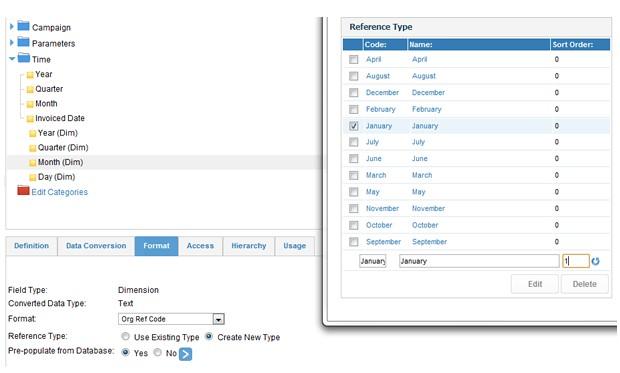620x373 pixels.
Task: Click the Quarter (Dim) field icon
Action: coord(32,148)
